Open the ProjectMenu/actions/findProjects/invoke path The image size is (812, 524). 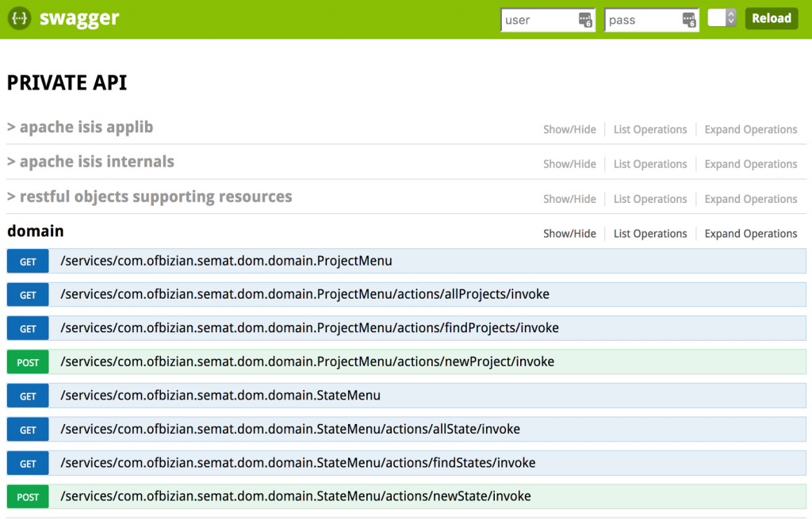pos(310,327)
